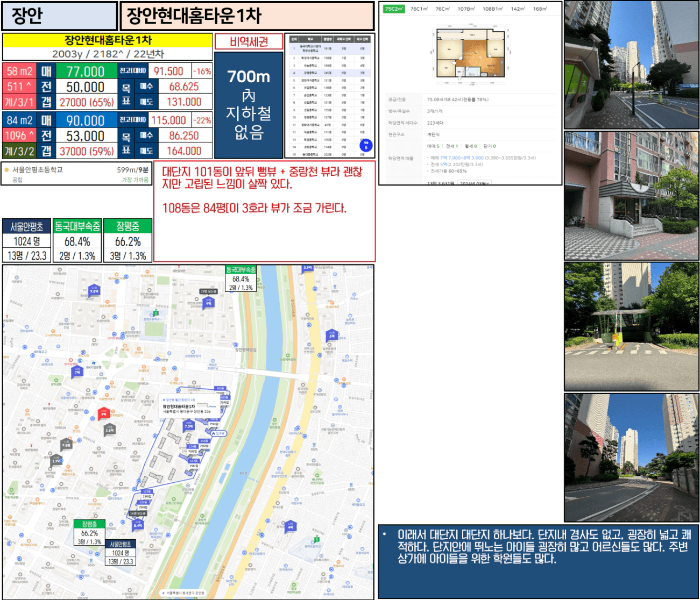Open the pink building entrance photo
This screenshot has height=600, width=700.
tap(631, 196)
